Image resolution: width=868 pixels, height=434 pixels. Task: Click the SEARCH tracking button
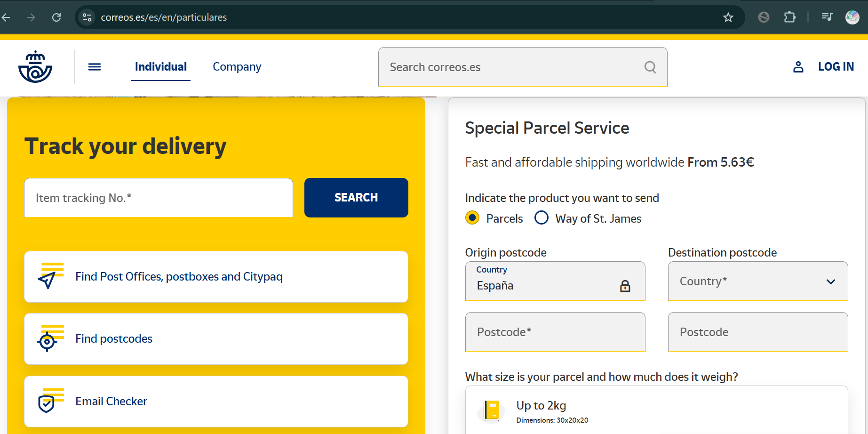[x=356, y=198]
